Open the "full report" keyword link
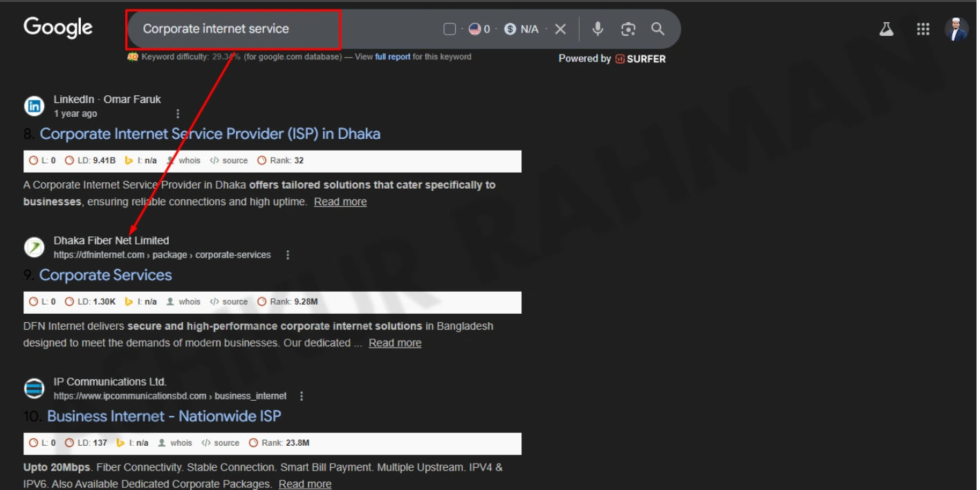The height and width of the screenshot is (490, 980). pos(393,57)
